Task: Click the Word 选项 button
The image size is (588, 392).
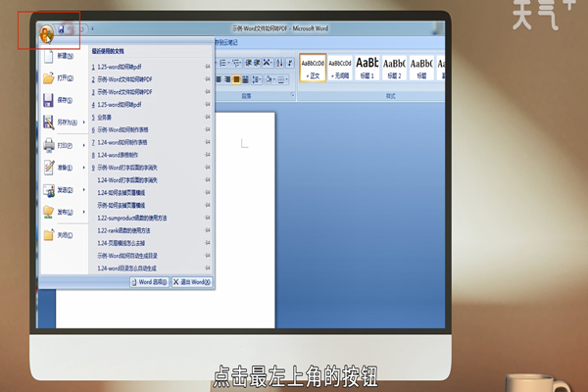Action: 149,282
